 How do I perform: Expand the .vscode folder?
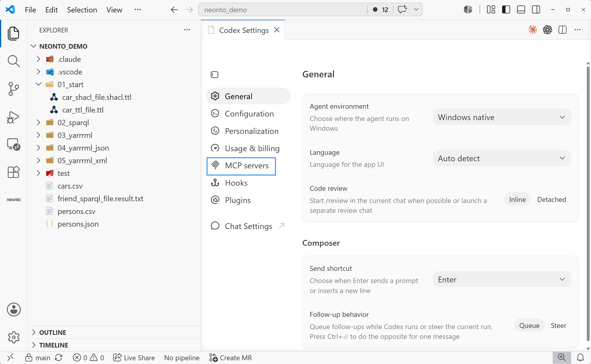(38, 72)
